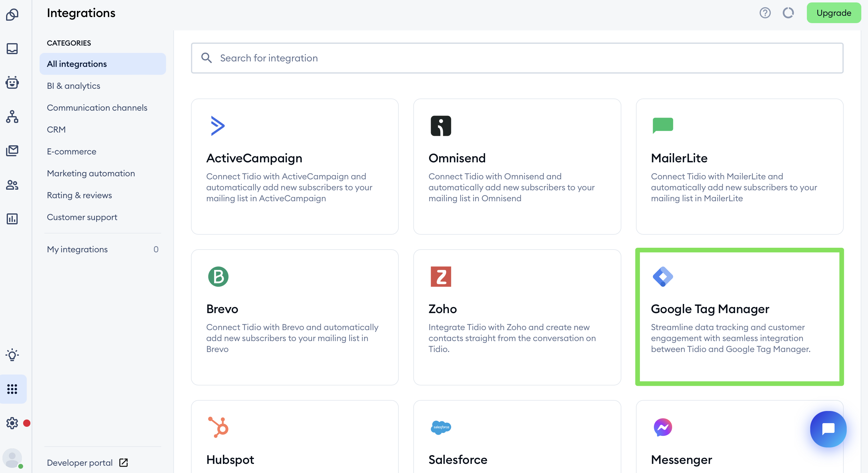
Task: Open the Email marketing sidebar icon
Action: tap(12, 150)
